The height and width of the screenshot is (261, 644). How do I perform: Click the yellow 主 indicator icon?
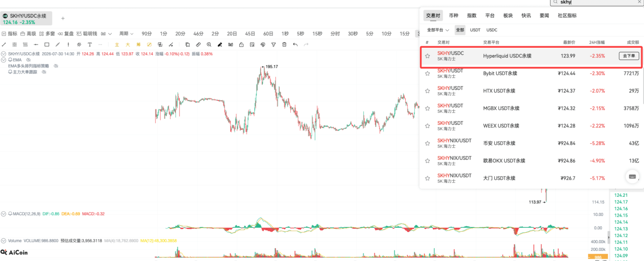coord(117,45)
